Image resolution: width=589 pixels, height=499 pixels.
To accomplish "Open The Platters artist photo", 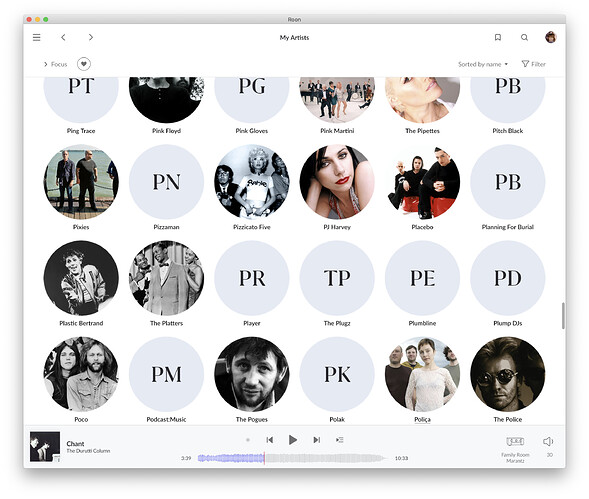I will [x=166, y=278].
